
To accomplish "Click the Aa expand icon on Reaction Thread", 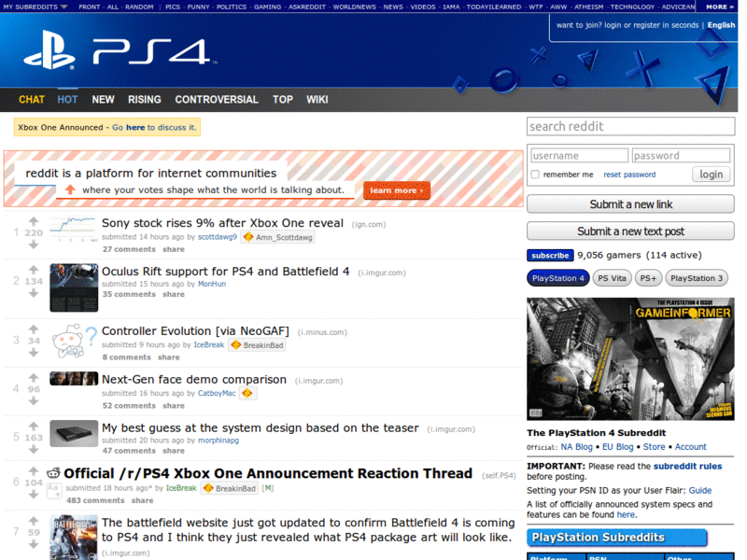I will tap(53, 491).
